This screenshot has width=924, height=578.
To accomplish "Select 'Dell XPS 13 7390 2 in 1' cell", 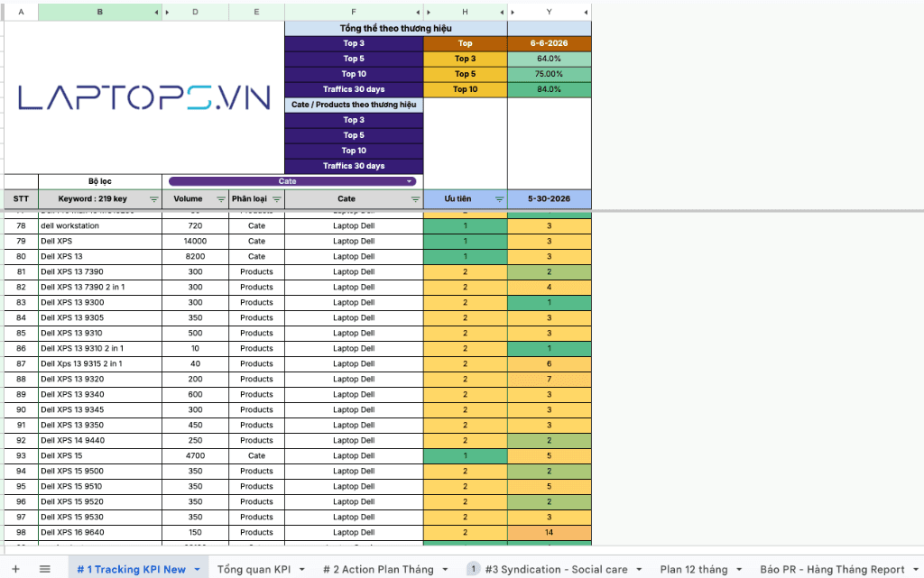I will [x=100, y=288].
